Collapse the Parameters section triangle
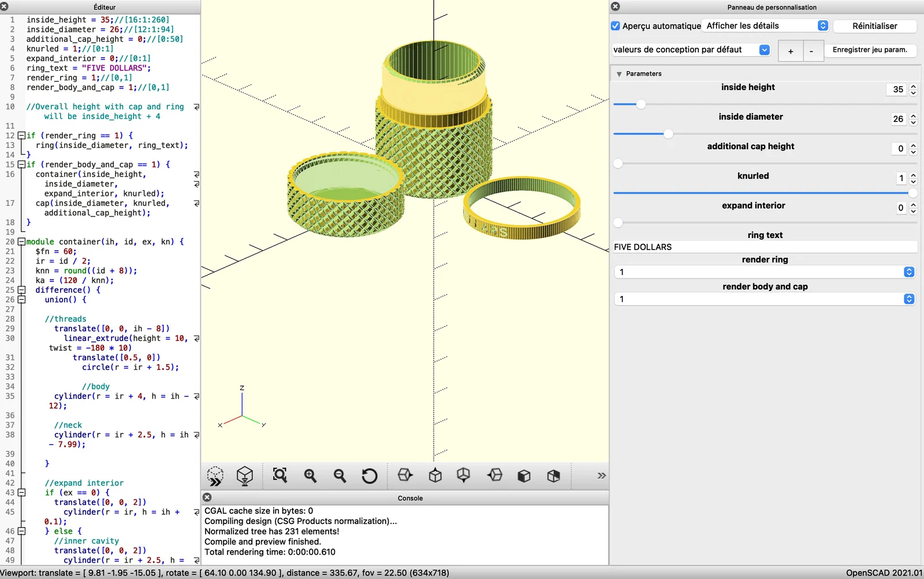 click(x=619, y=74)
